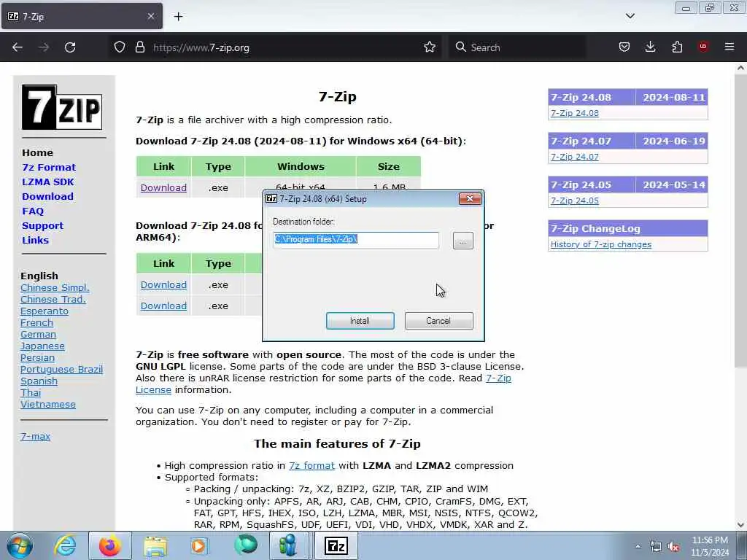Open the tracking protection shield icon

click(120, 47)
